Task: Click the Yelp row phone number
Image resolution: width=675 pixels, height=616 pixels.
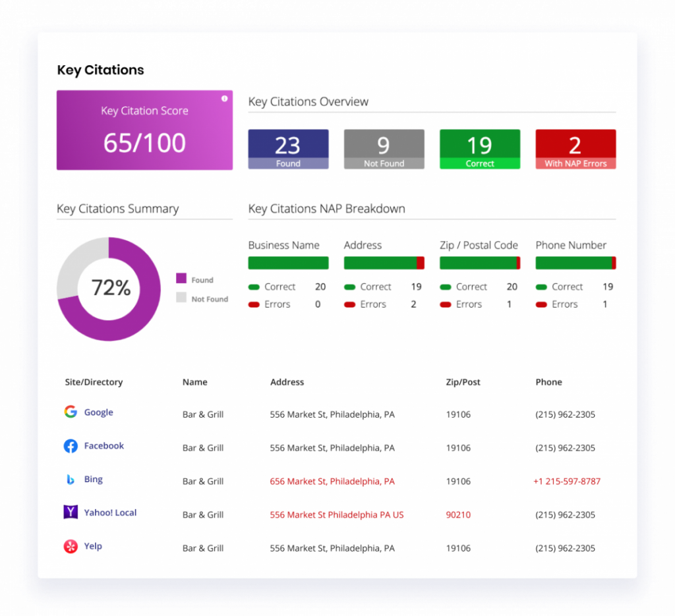Action: (x=565, y=548)
